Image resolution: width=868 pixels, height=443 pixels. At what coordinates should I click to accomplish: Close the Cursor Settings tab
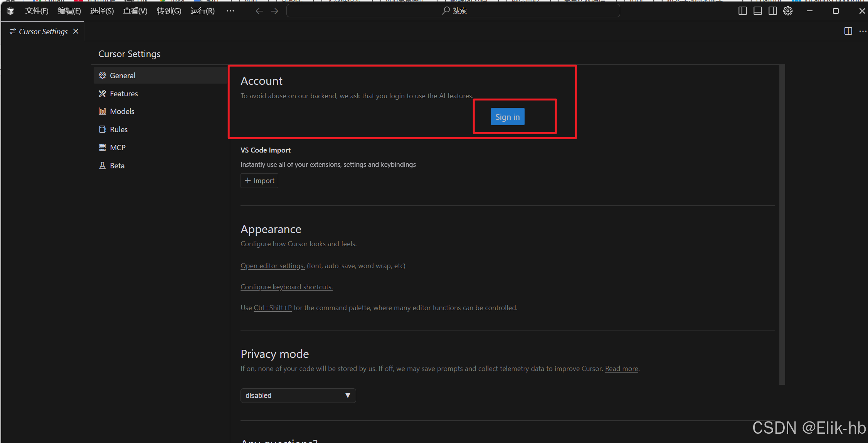(x=76, y=31)
